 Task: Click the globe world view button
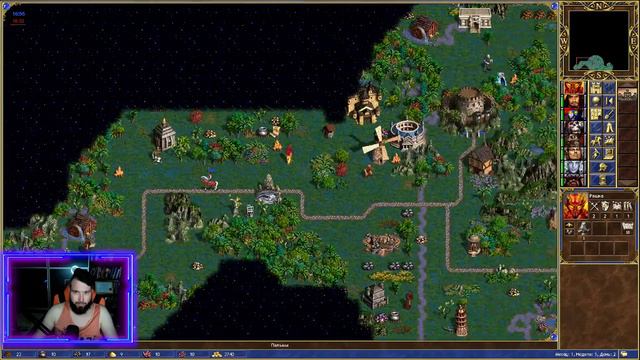[596, 101]
